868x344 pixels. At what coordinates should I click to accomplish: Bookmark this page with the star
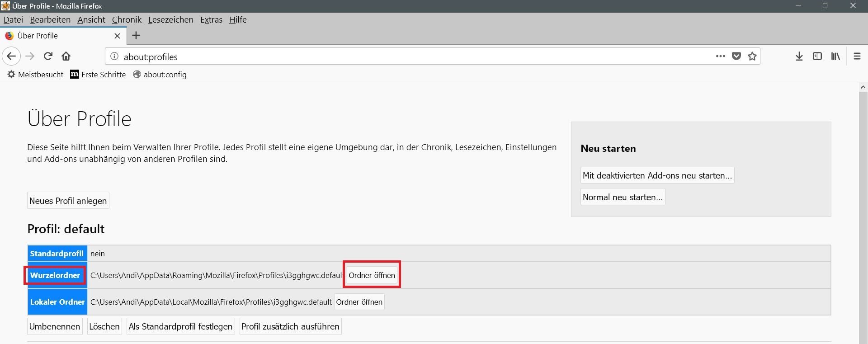point(752,57)
